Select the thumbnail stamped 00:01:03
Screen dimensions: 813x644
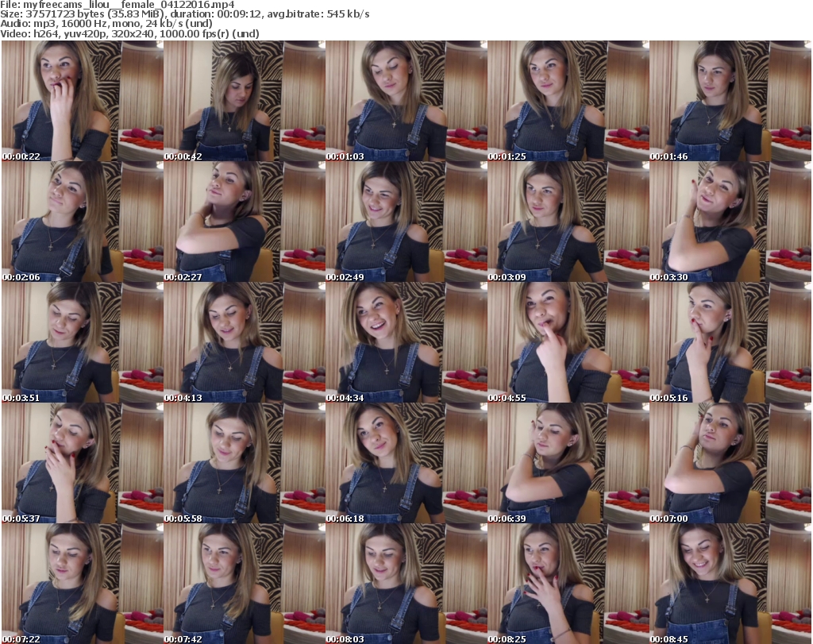406,101
